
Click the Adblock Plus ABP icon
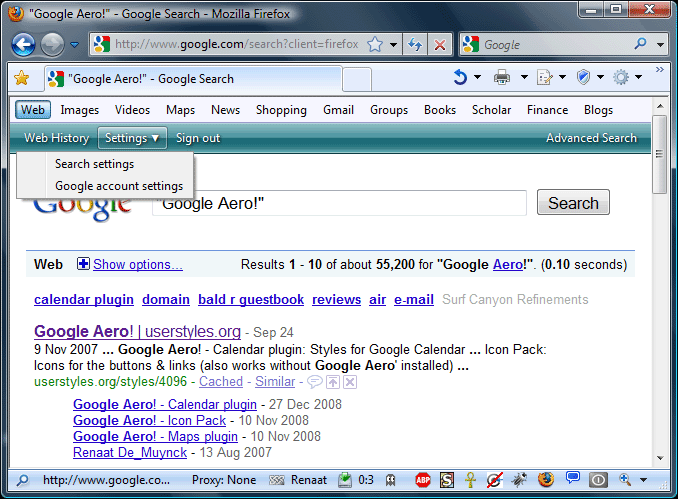(423, 480)
